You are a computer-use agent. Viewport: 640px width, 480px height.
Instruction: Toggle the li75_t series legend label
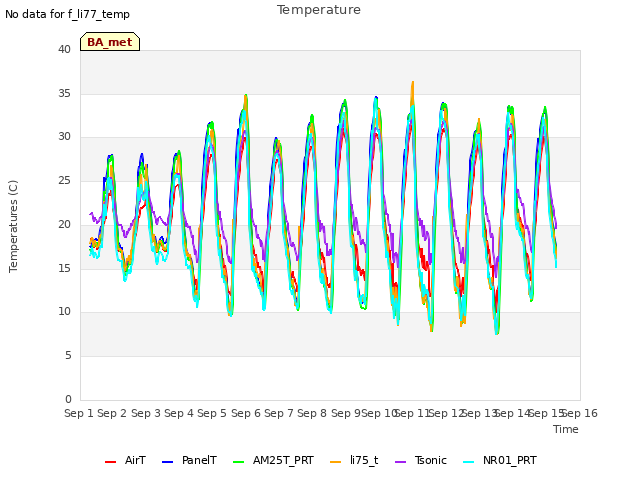point(364,460)
